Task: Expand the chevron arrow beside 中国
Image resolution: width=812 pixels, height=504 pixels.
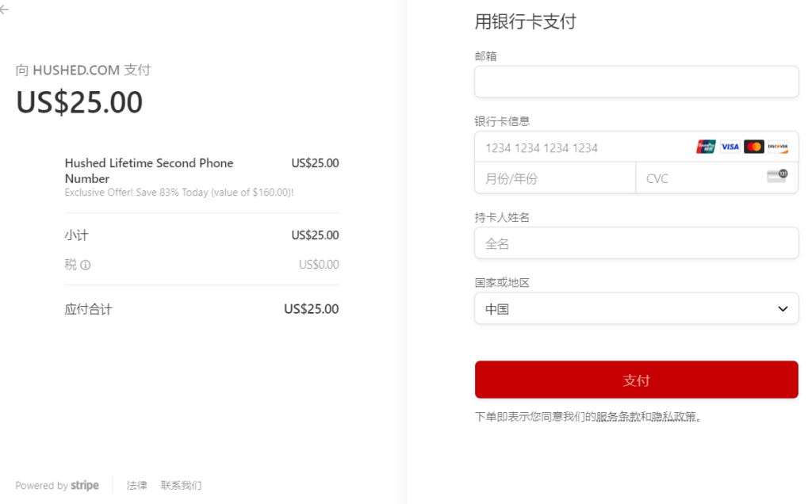Action: coord(783,308)
